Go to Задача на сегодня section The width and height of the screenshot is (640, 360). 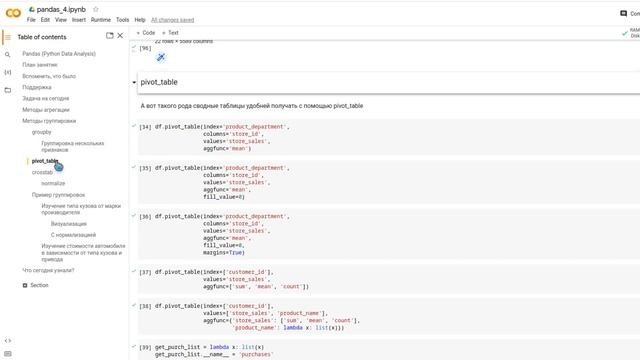(x=46, y=98)
